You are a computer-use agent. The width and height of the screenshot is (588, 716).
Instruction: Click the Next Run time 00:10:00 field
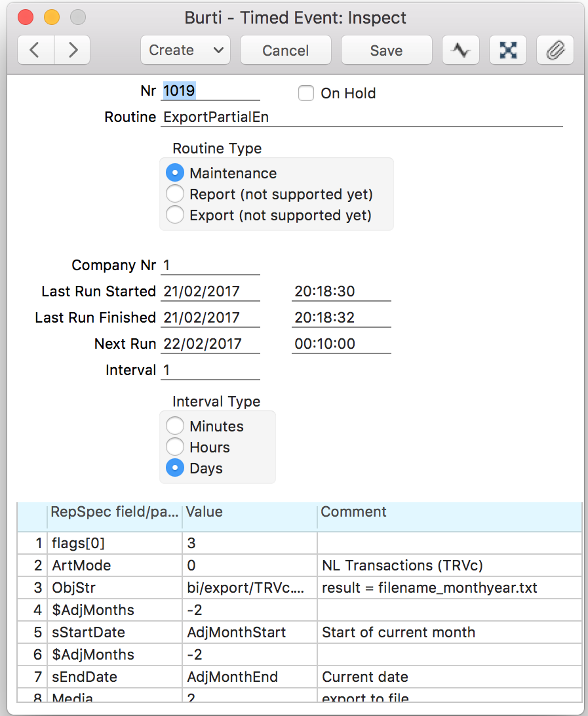tap(341, 344)
